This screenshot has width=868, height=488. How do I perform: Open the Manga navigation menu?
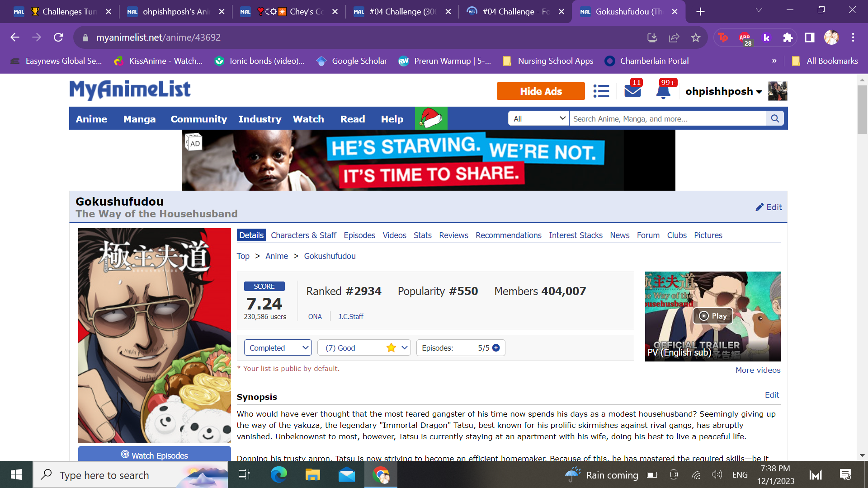pyautogui.click(x=139, y=119)
